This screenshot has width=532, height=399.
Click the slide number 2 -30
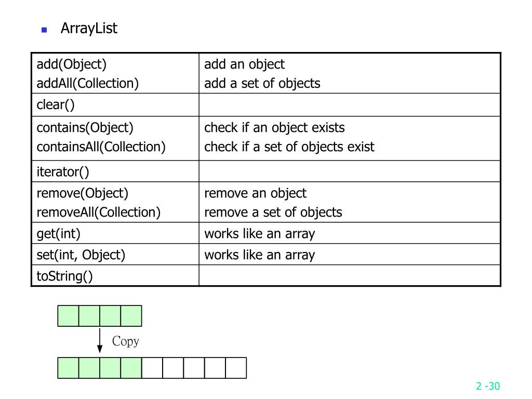coord(488,386)
